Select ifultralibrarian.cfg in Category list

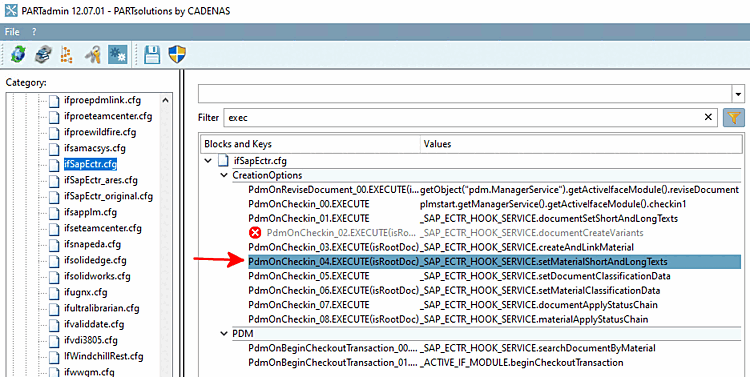(x=101, y=308)
